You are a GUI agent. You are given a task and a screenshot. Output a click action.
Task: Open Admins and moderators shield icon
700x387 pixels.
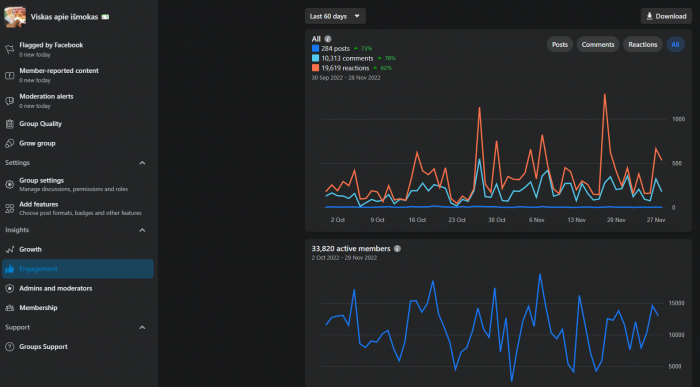pos(9,288)
